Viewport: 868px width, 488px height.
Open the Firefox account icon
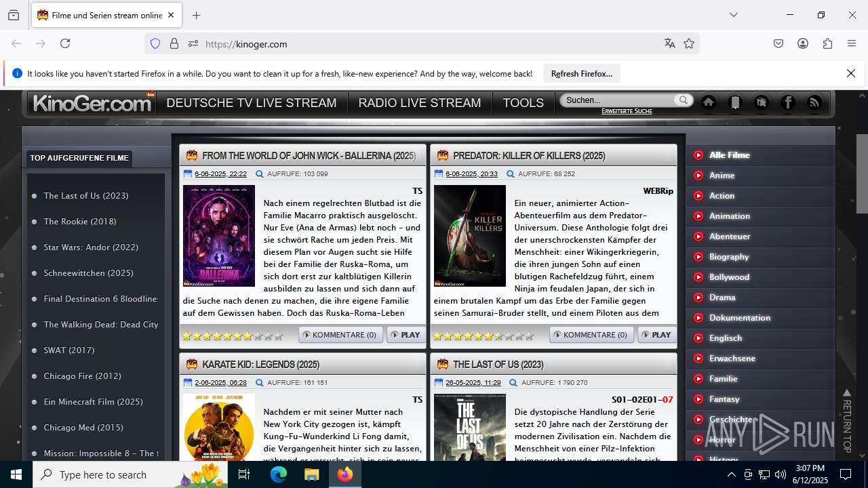(803, 43)
